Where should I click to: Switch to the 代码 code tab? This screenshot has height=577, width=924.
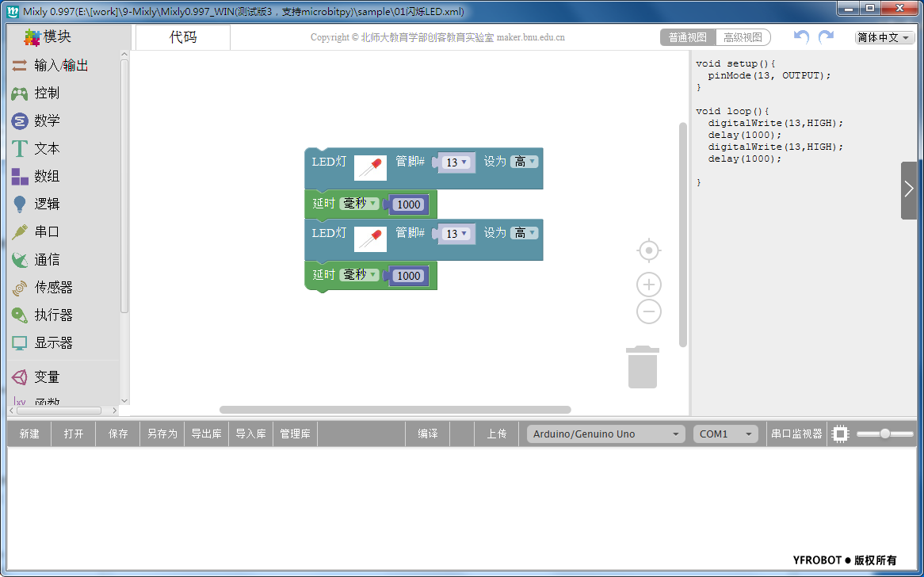tap(183, 37)
